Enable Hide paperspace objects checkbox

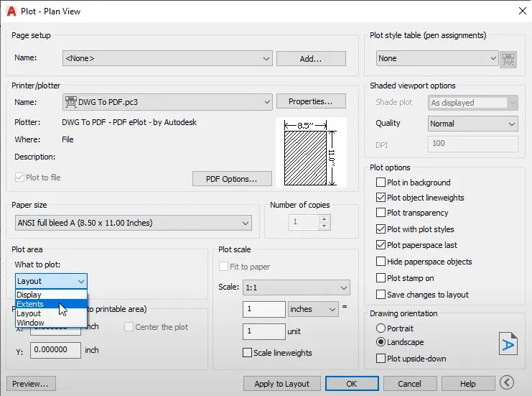coord(381,262)
